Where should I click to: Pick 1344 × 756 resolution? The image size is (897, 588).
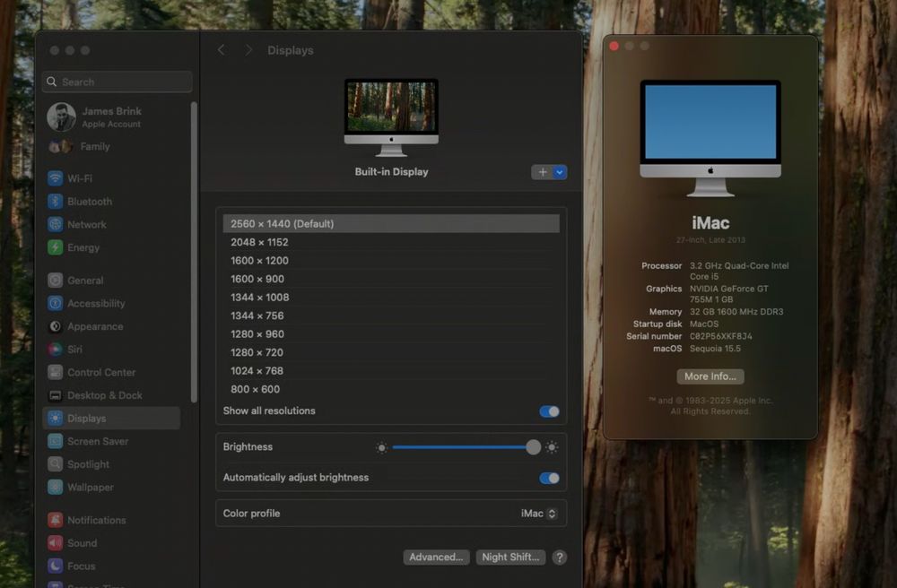point(391,316)
